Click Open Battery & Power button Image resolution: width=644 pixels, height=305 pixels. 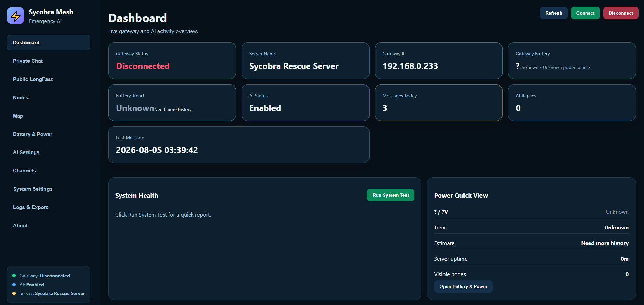[x=463, y=286]
